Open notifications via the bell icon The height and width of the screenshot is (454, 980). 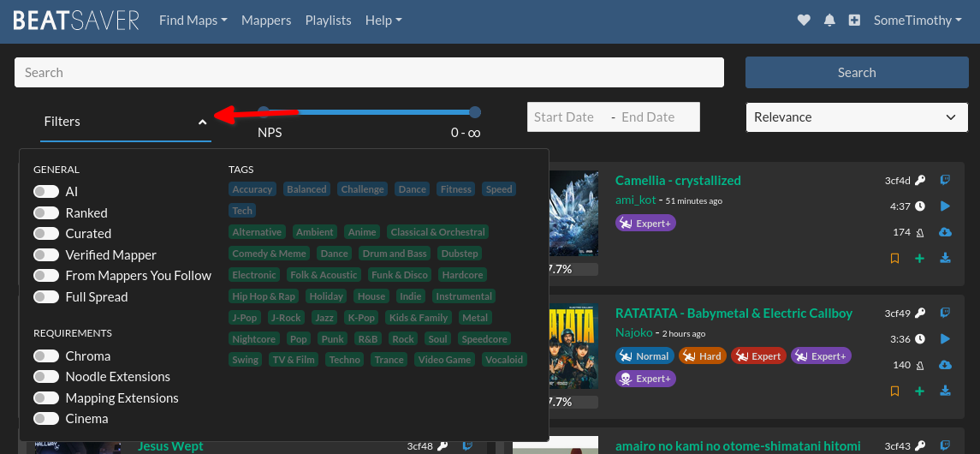point(829,21)
